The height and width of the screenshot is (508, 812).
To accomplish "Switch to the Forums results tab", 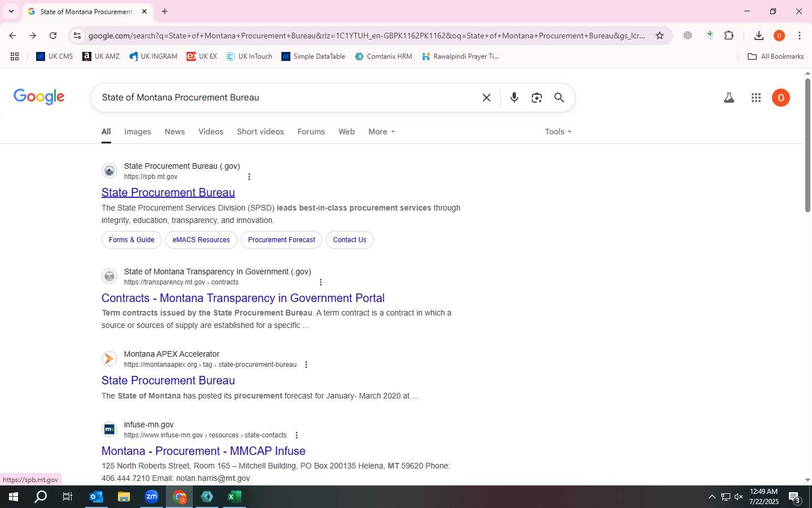I will click(x=311, y=132).
